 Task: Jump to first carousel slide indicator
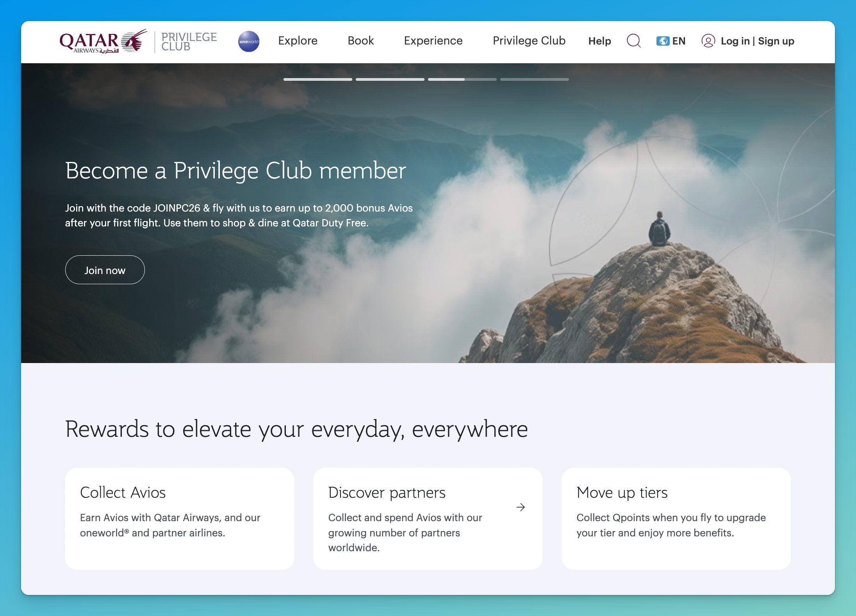(x=317, y=80)
